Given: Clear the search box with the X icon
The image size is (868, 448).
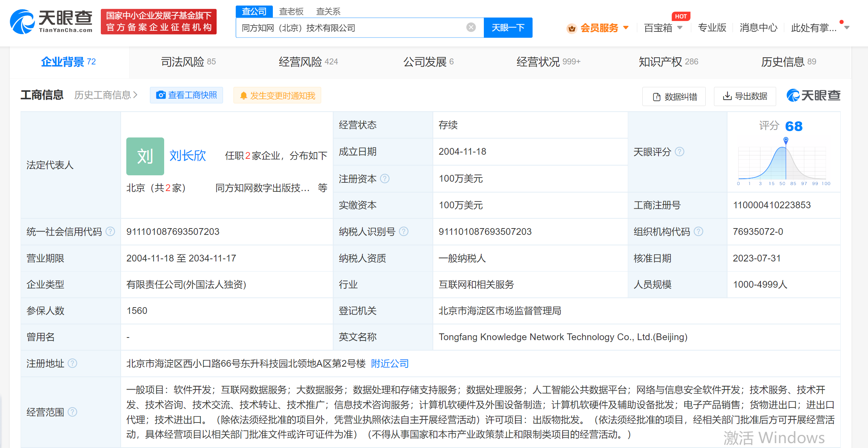Looking at the screenshot, I should 471,27.
